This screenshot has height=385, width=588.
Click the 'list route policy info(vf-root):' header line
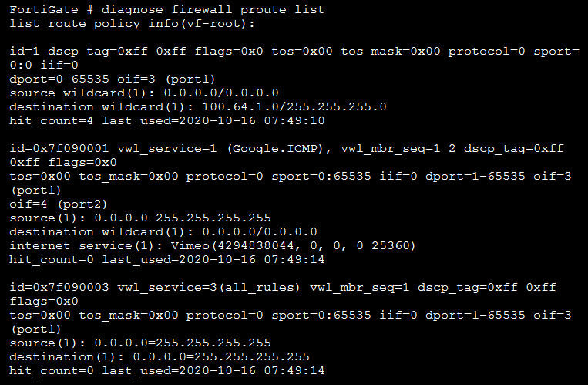[132, 23]
